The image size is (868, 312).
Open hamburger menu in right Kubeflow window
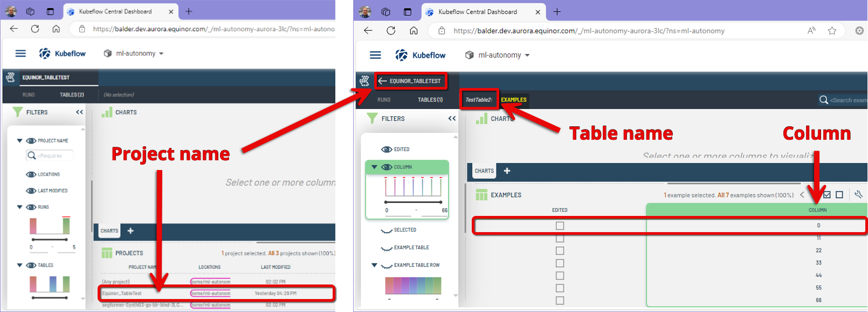pos(375,55)
